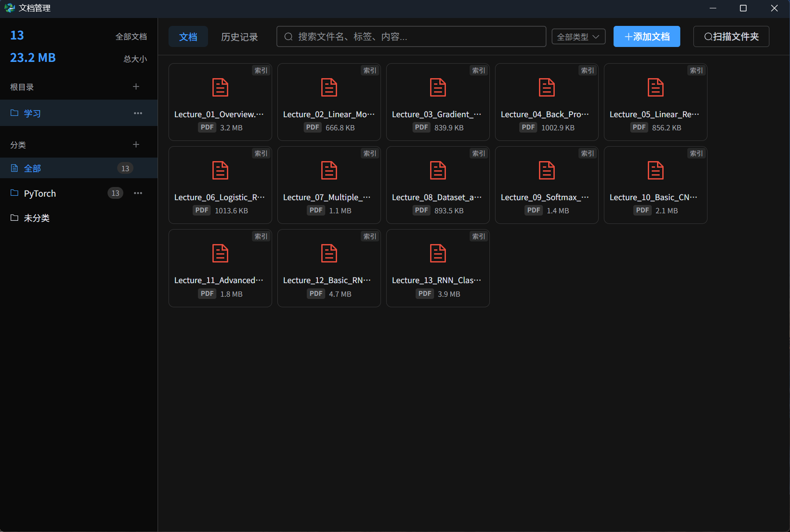Click the file name Lecture_06_Logistic_R…

tap(220, 198)
